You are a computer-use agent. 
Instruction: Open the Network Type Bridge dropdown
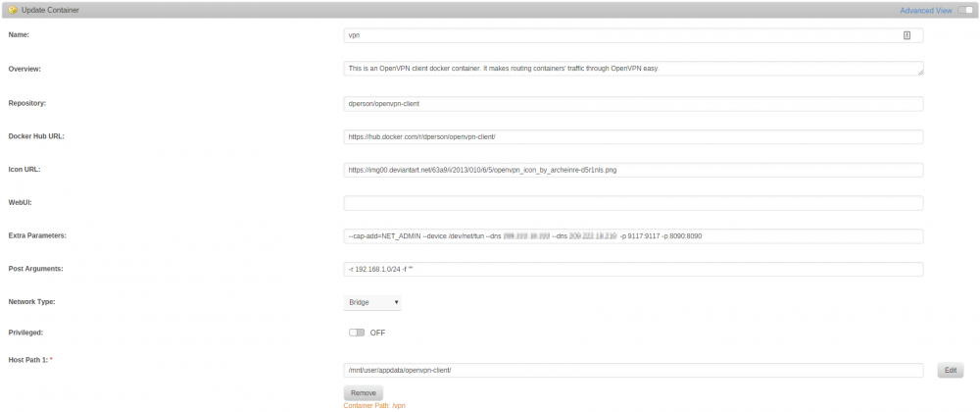click(x=372, y=302)
